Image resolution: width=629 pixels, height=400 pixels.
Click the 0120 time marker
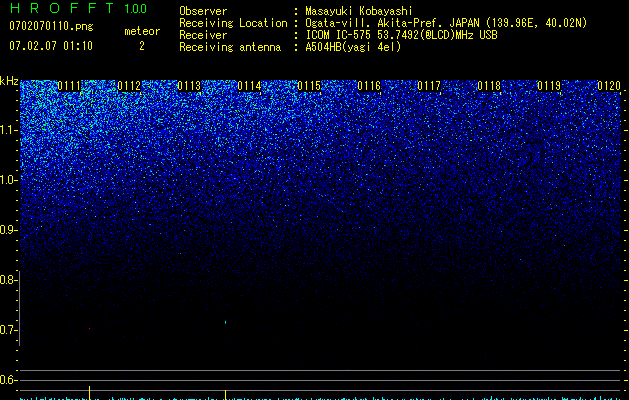pyautogui.click(x=609, y=86)
